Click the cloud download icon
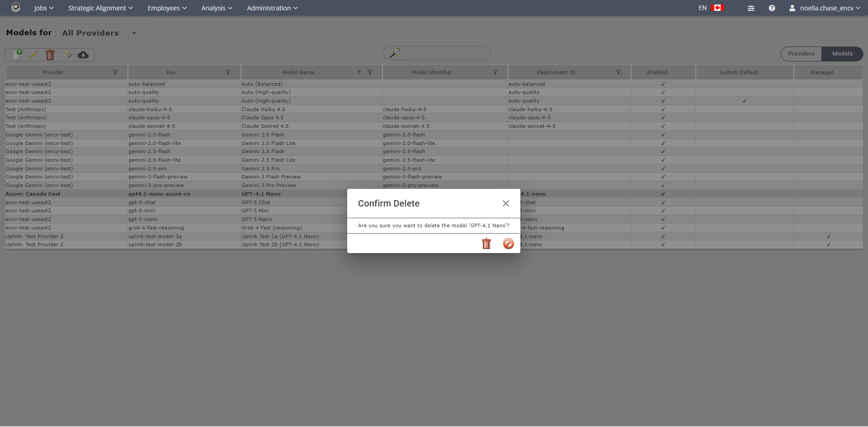 (83, 55)
